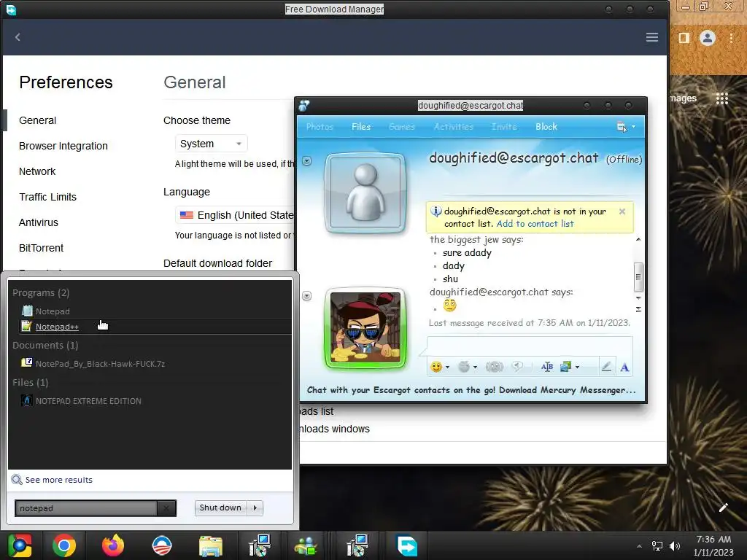
Task: Open background picture icon in chat toolbar
Action: pyautogui.click(x=565, y=367)
